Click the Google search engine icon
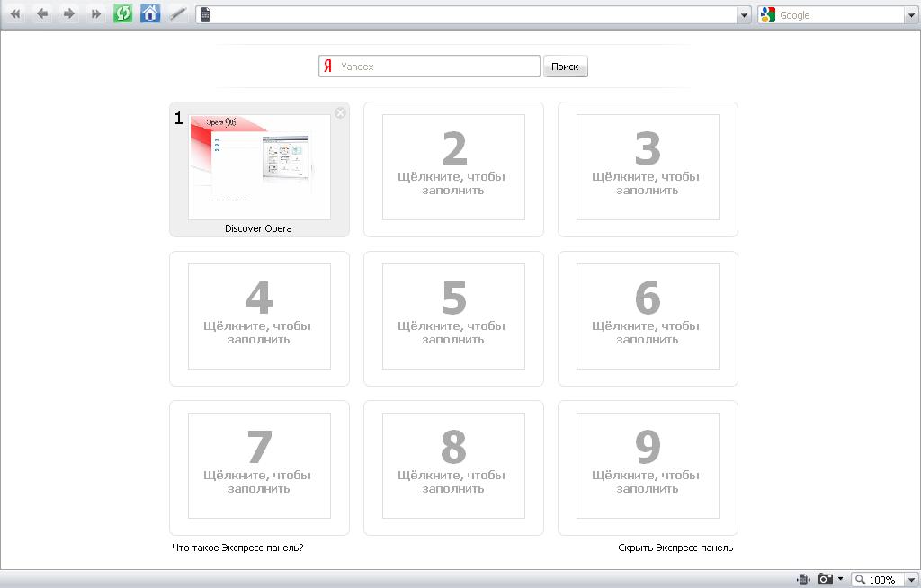 click(x=768, y=14)
